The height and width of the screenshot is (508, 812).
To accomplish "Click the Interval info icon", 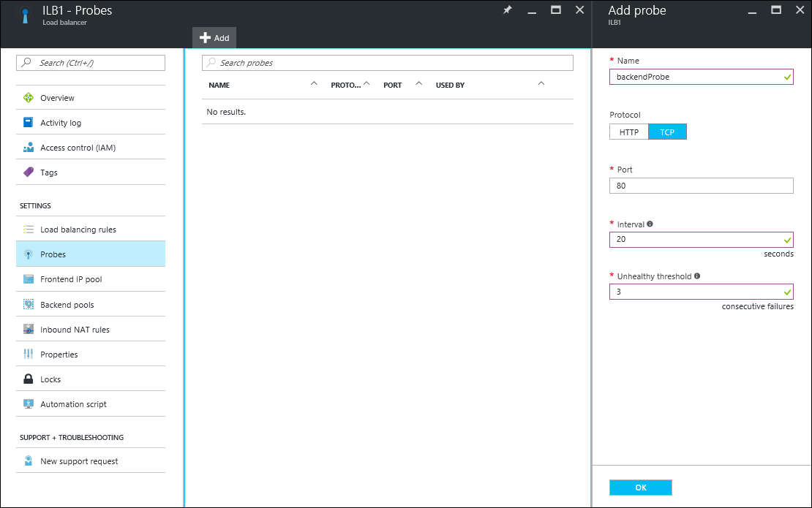I will coord(650,224).
